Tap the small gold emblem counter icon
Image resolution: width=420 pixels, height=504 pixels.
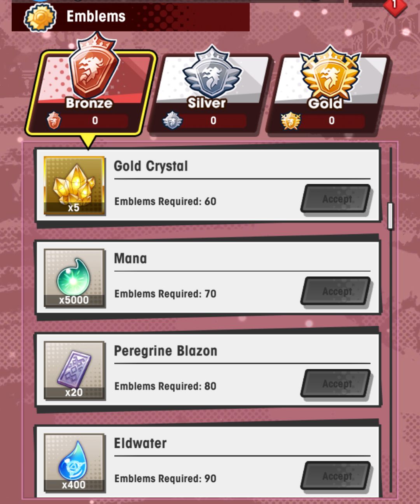[290, 121]
